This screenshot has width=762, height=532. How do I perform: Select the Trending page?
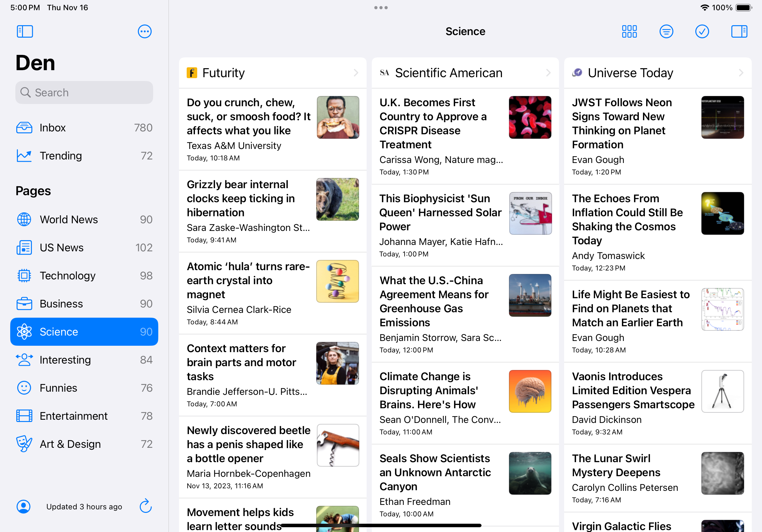(84, 156)
